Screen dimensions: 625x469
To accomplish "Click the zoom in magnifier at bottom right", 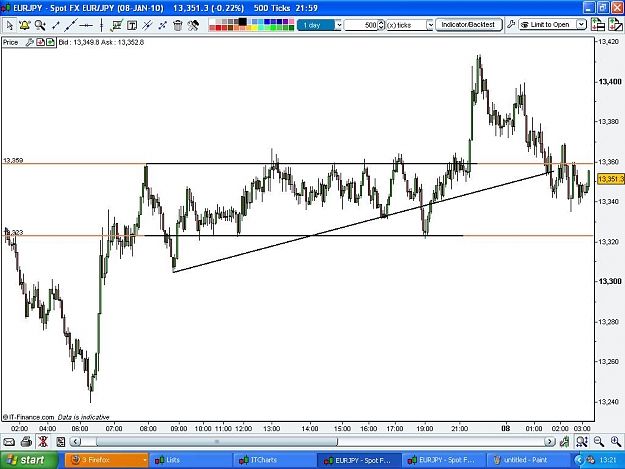I will tap(616, 442).
